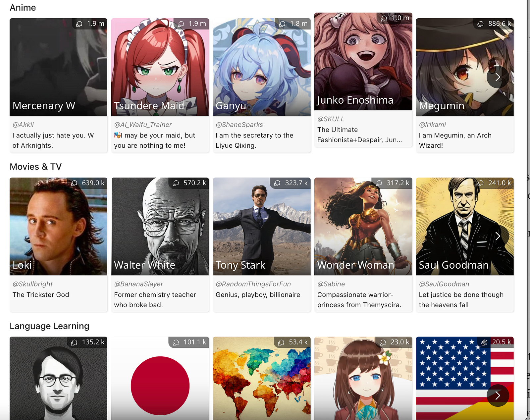Show next characters in the Movies & TV row
This screenshot has width=530, height=420.
pos(498,236)
